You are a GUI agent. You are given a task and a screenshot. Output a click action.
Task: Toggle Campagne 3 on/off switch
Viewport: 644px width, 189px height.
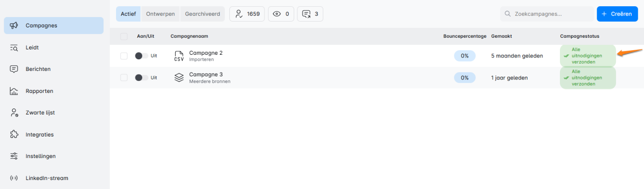(x=141, y=78)
